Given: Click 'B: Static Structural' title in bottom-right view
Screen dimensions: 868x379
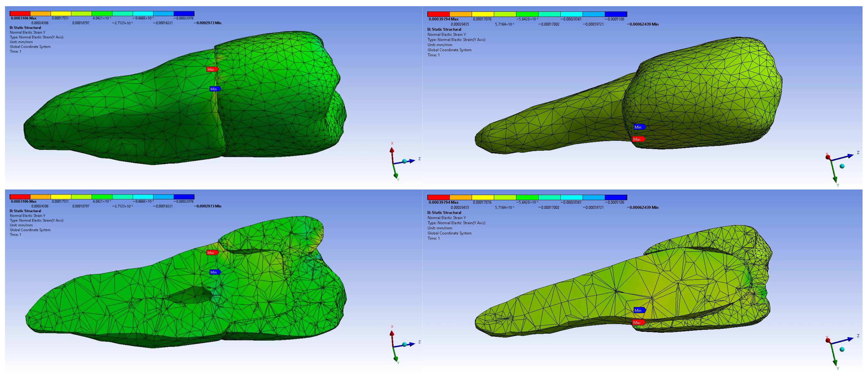Looking at the screenshot, I should coord(444,212).
